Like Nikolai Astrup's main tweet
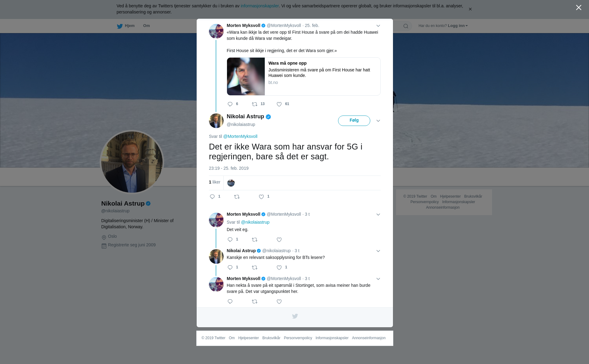The image size is (589, 364). pyautogui.click(x=261, y=197)
